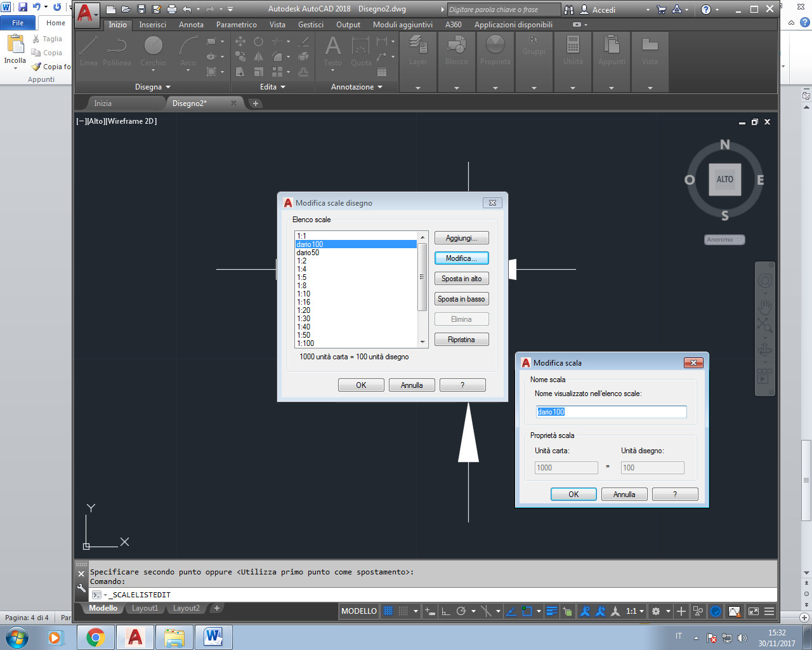Screen dimensions: 812x650
Task: Toggle hardware acceleration blue circle icon
Action: pyautogui.click(x=715, y=611)
